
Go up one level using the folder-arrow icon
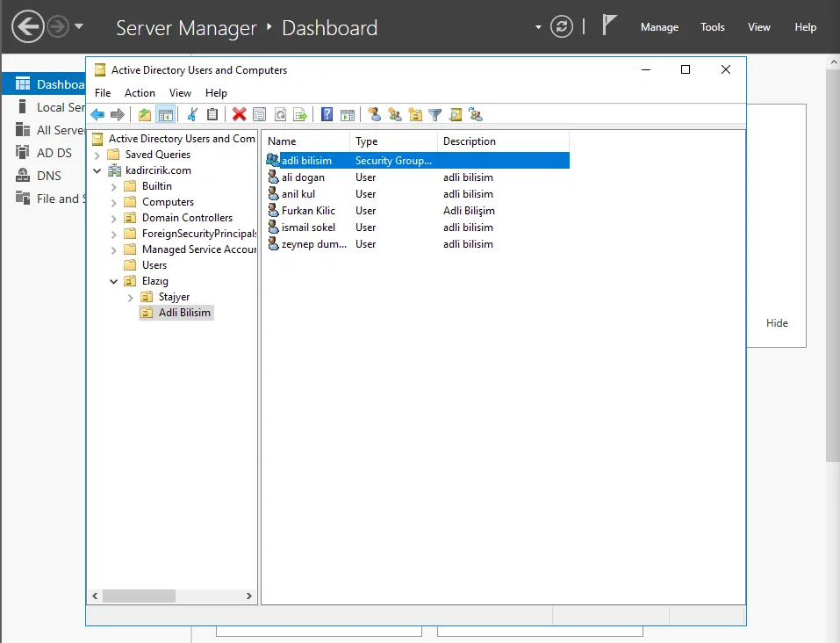[x=145, y=114]
